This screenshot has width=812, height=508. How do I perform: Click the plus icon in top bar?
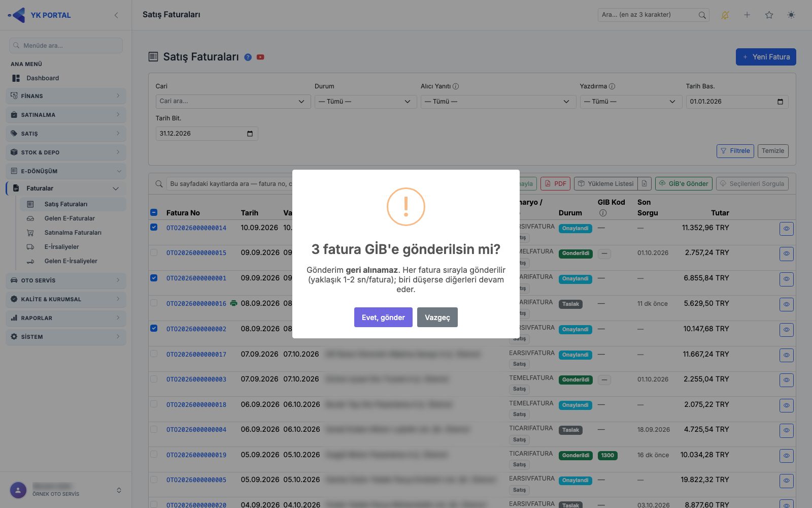pyautogui.click(x=747, y=15)
